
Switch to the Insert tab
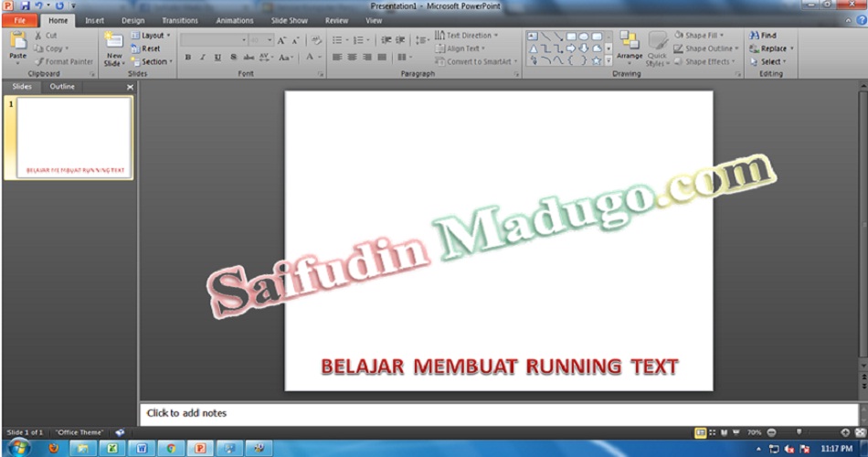coord(94,20)
